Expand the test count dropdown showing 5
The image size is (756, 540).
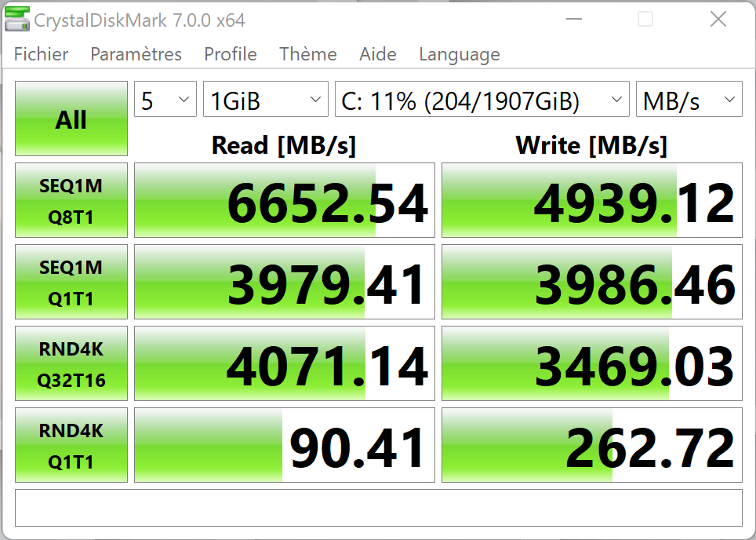click(165, 100)
